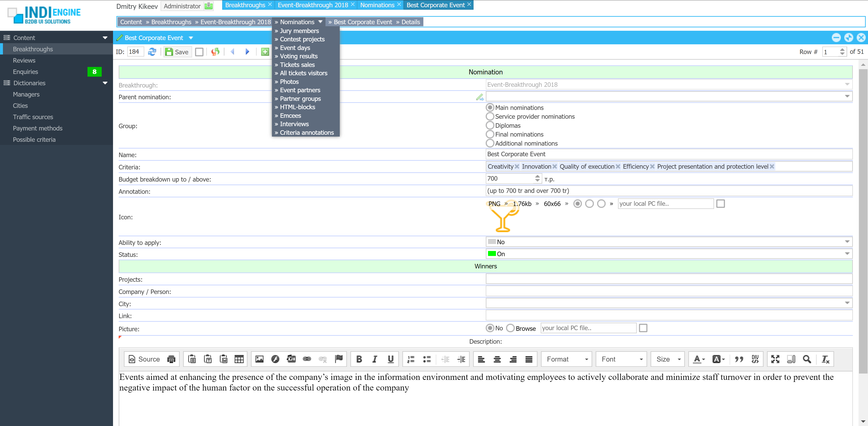868x426 pixels.
Task: Go to next record with blue arrow
Action: point(247,52)
